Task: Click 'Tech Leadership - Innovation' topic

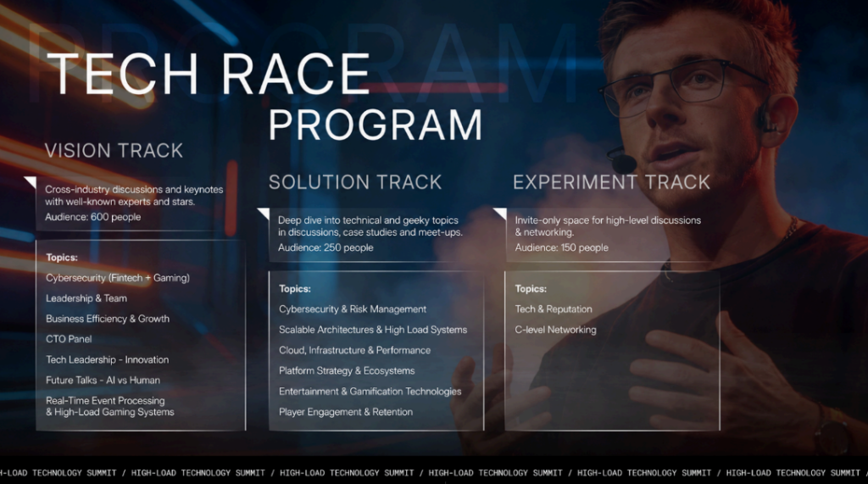Action: pyautogui.click(x=108, y=360)
